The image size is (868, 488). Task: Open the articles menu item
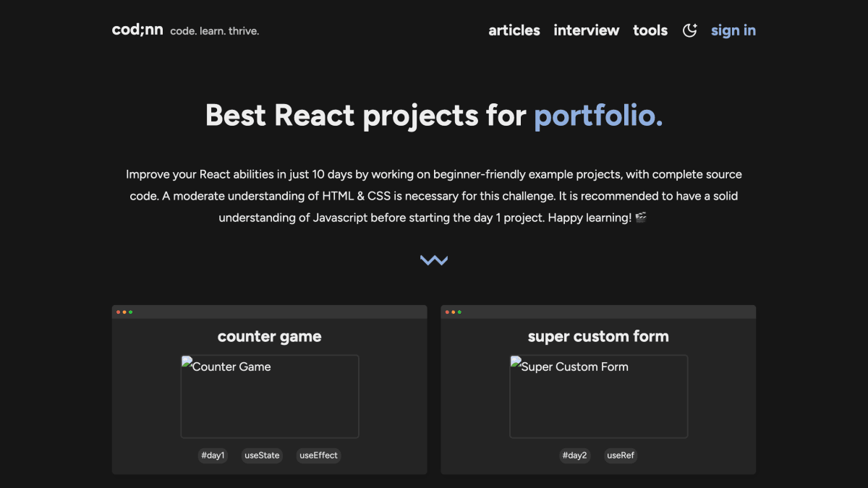tap(514, 30)
